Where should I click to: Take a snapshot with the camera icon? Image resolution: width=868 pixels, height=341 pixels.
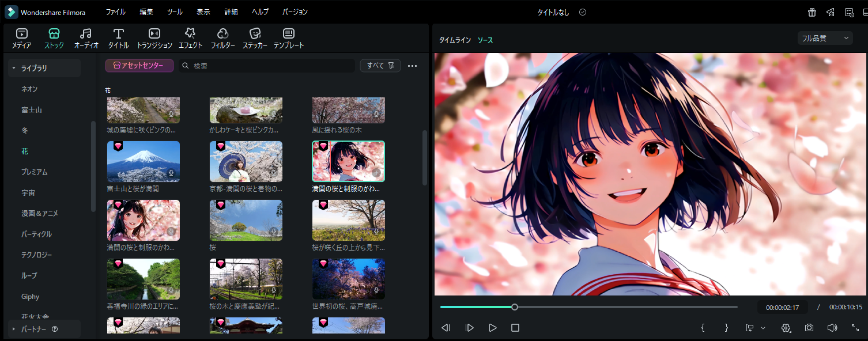pos(809,328)
